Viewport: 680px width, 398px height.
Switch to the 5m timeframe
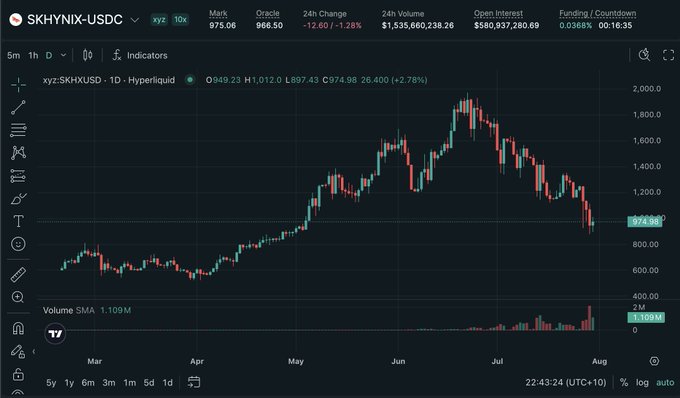coord(13,55)
